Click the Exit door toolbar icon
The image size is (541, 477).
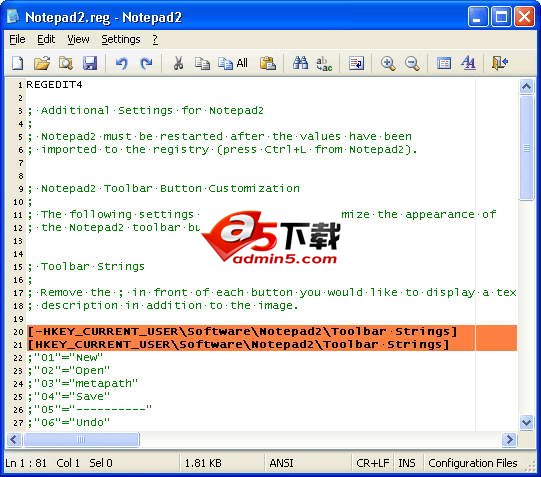click(x=500, y=63)
